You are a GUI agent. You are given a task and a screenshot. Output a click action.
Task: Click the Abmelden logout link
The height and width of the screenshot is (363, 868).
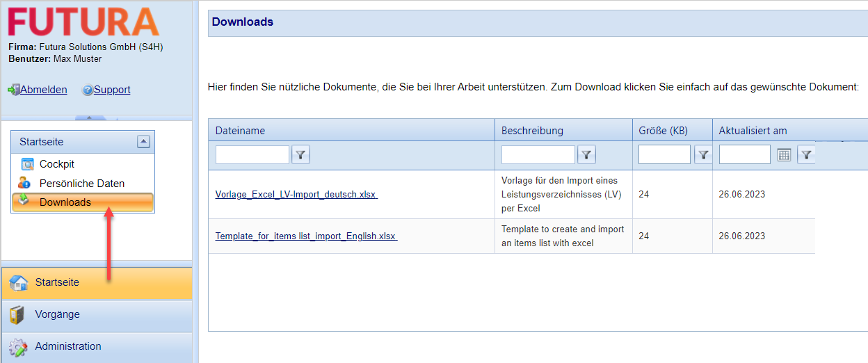(x=43, y=90)
